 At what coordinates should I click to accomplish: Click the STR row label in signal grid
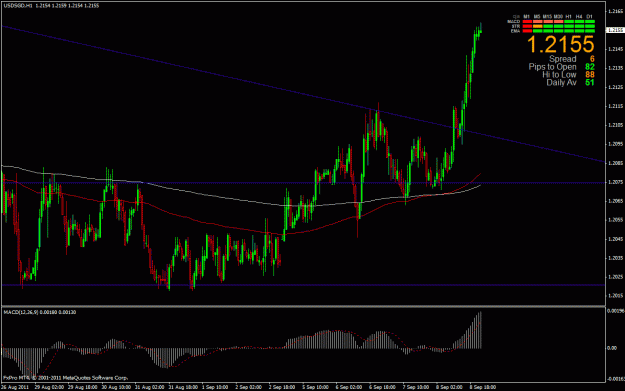click(x=516, y=26)
